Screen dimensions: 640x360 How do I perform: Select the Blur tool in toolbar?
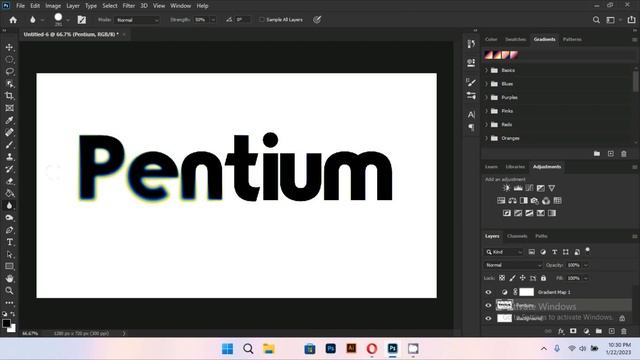[x=9, y=206]
